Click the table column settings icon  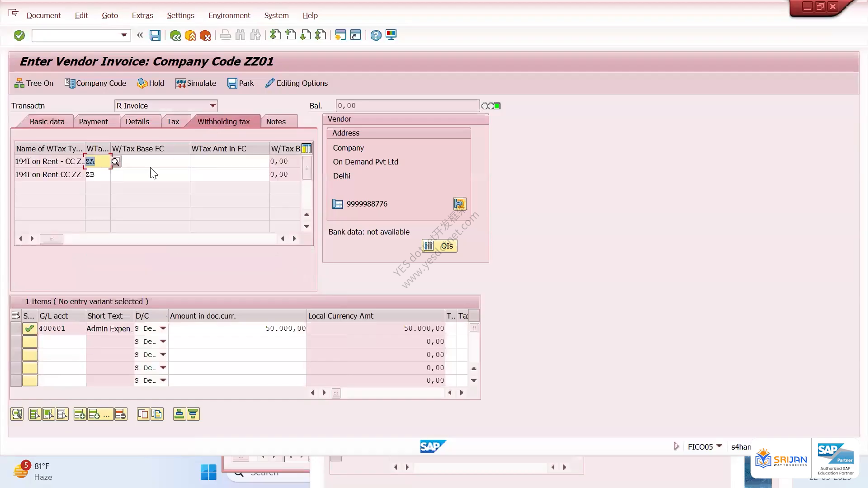click(307, 148)
